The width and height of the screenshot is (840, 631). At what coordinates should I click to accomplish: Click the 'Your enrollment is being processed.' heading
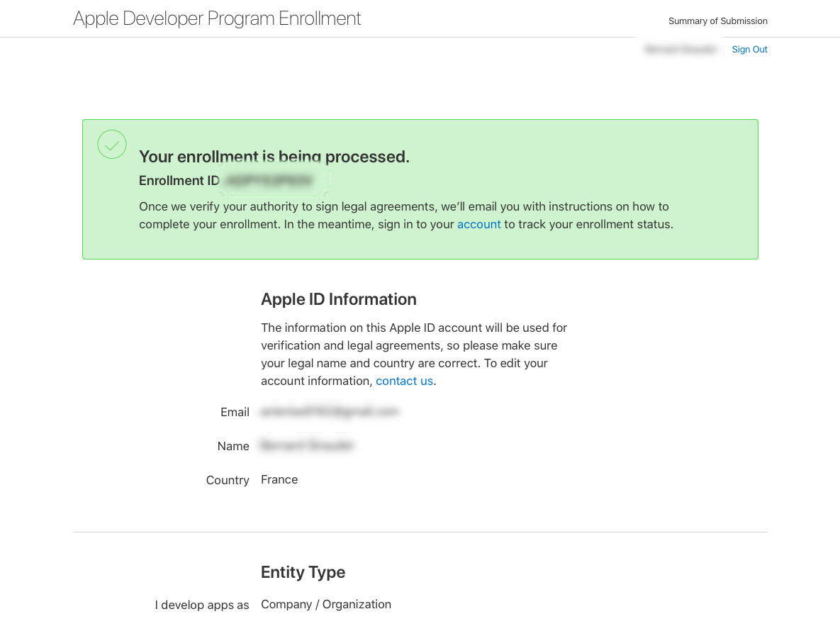click(274, 157)
